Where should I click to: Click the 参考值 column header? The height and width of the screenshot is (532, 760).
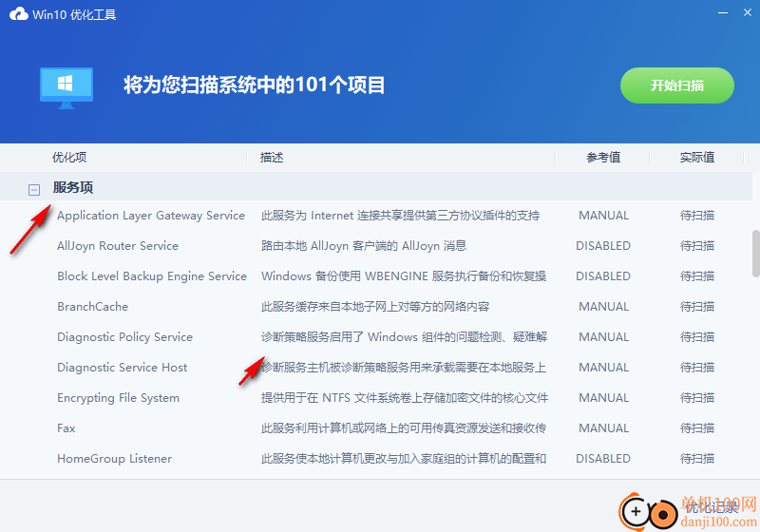[x=603, y=158]
